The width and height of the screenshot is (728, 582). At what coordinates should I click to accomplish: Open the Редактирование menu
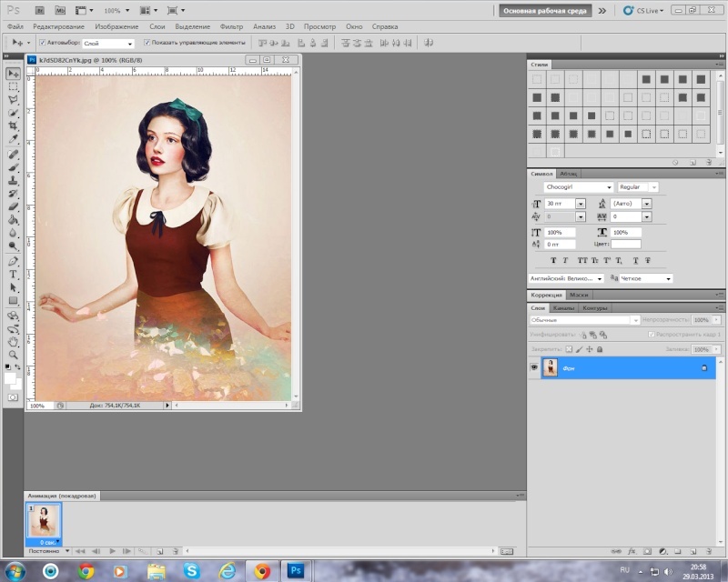(x=58, y=26)
